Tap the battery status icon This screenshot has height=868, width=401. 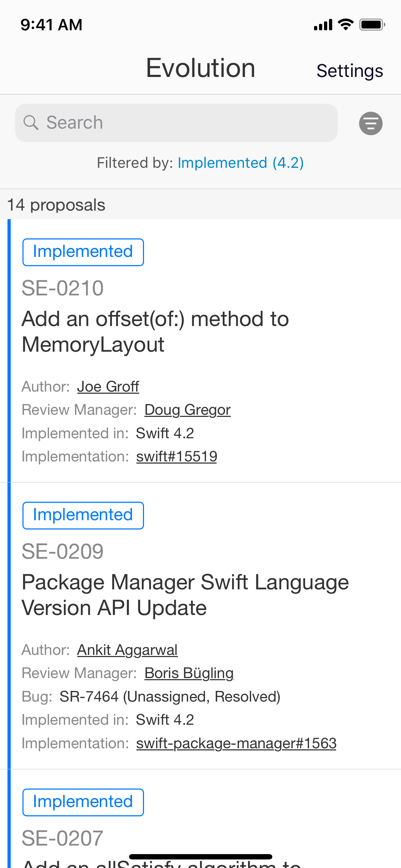(x=372, y=25)
